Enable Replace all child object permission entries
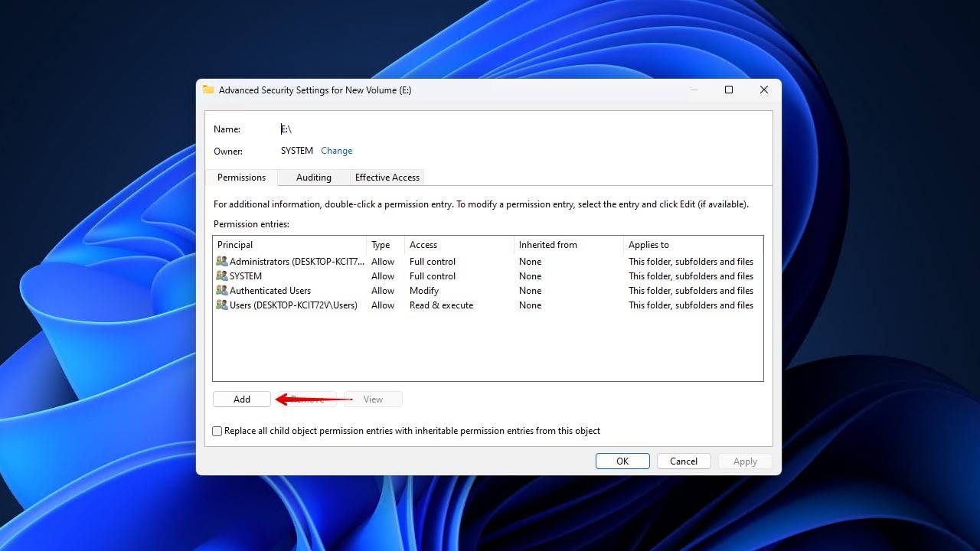Viewport: 980px width, 551px height. (x=217, y=432)
